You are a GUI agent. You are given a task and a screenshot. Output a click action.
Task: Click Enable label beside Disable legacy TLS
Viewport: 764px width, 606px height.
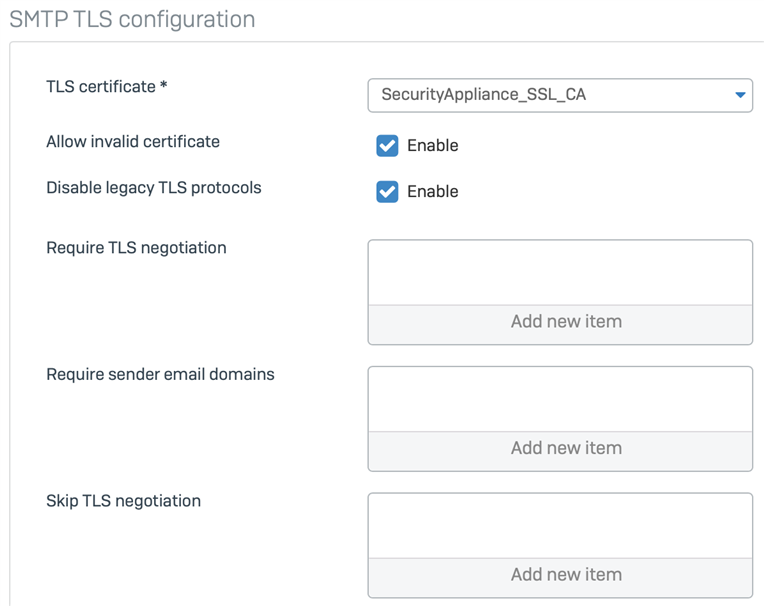tap(433, 191)
